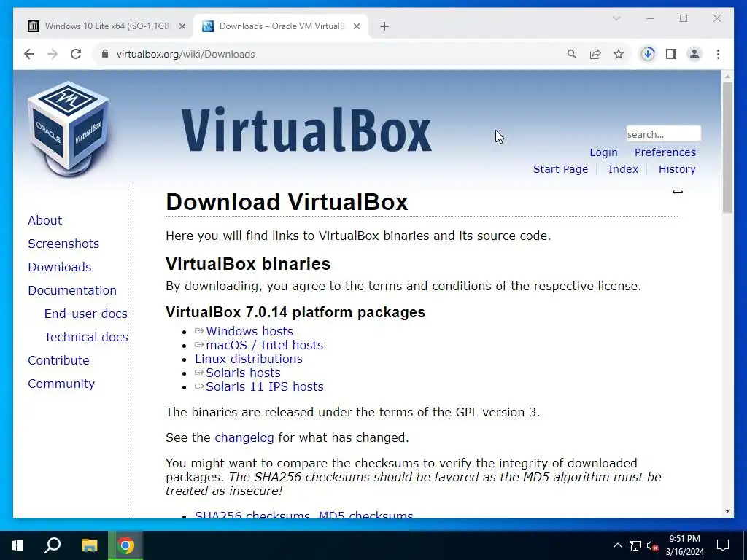Open the Windows Start menu

coord(18,545)
